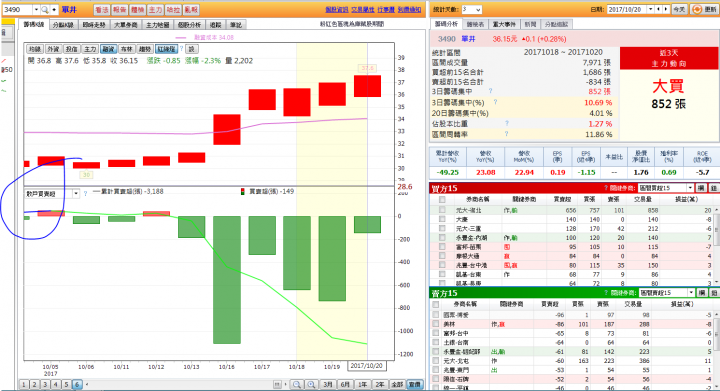
Task: Click the stock name 單井 in summary row
Action: (468, 39)
